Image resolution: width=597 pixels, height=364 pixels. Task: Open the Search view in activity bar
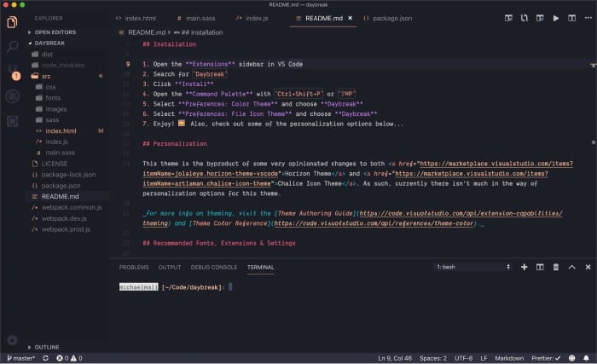coord(12,46)
